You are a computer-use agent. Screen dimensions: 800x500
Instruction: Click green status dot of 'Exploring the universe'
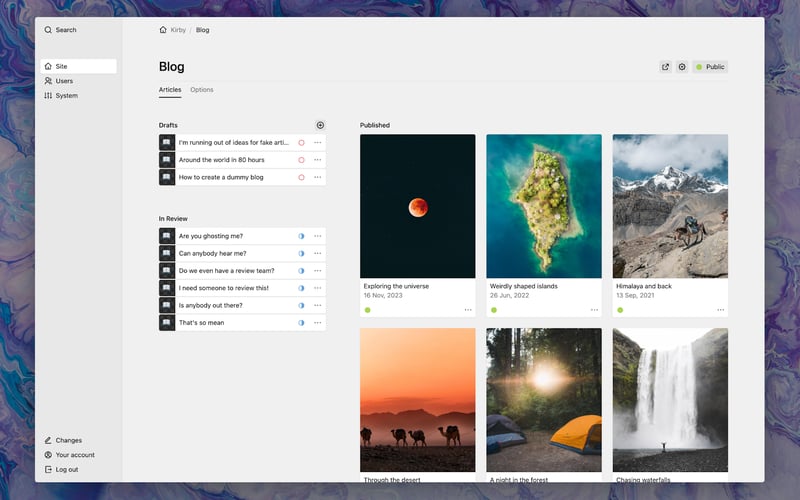point(368,310)
